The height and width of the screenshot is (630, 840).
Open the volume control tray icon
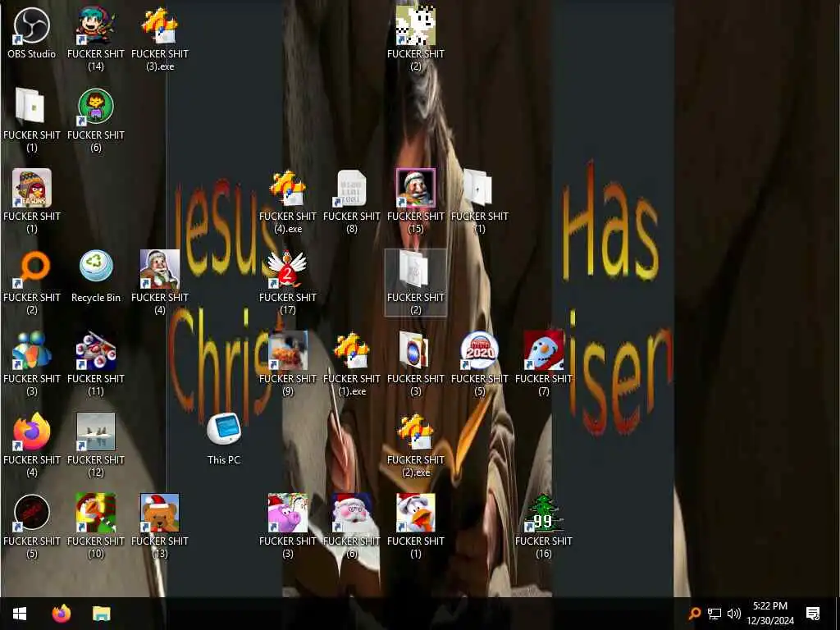734,614
